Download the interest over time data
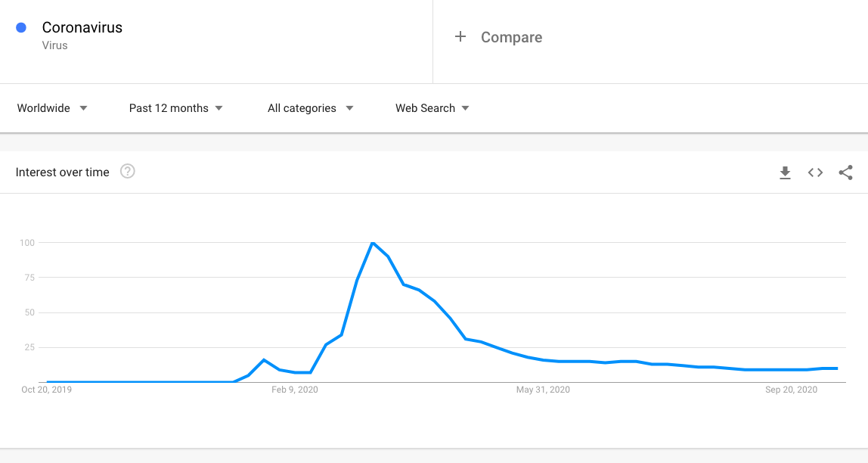 click(785, 172)
